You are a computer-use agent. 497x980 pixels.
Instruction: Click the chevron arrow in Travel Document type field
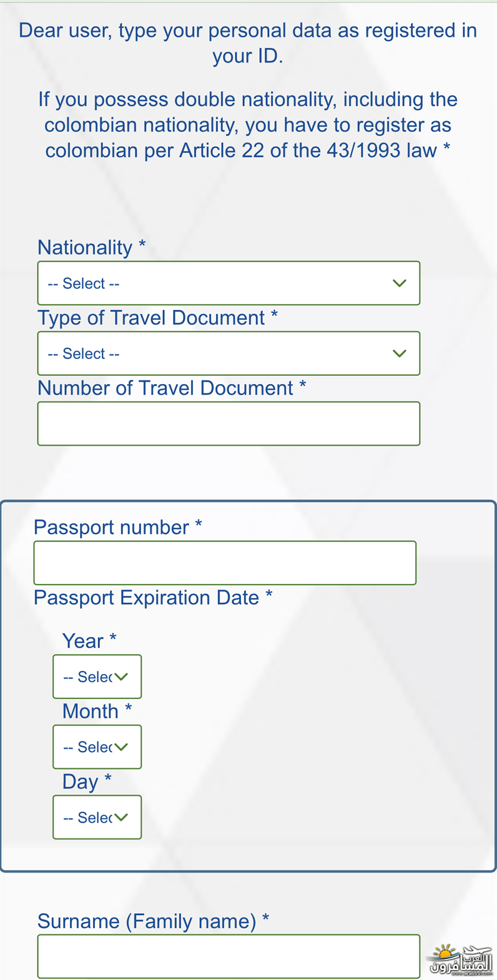pyautogui.click(x=400, y=354)
